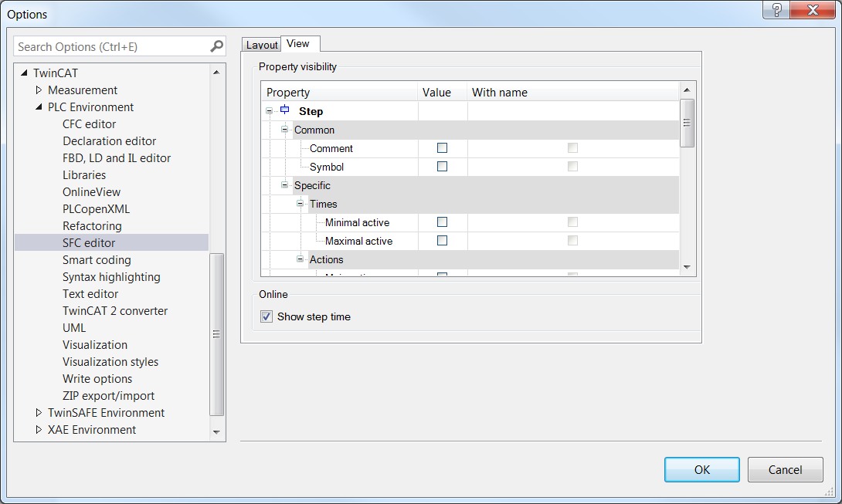Enable Minimal active Value checkbox

442,222
